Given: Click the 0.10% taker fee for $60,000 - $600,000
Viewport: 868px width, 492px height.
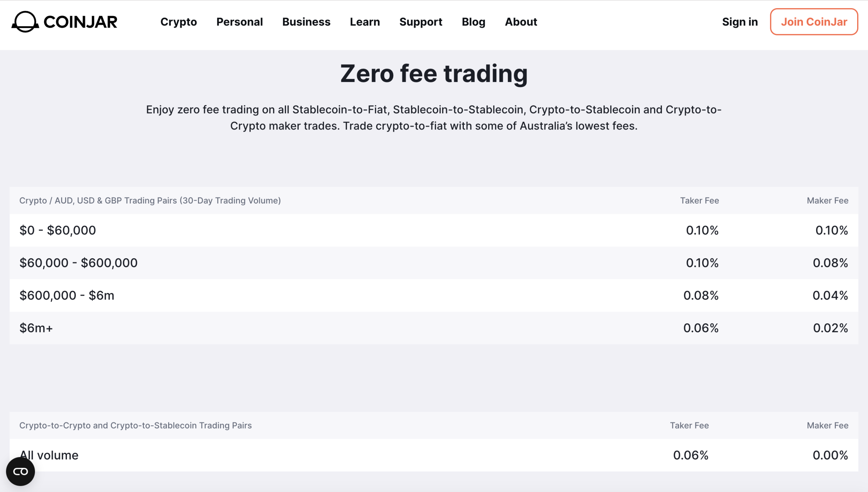Looking at the screenshot, I should point(702,263).
